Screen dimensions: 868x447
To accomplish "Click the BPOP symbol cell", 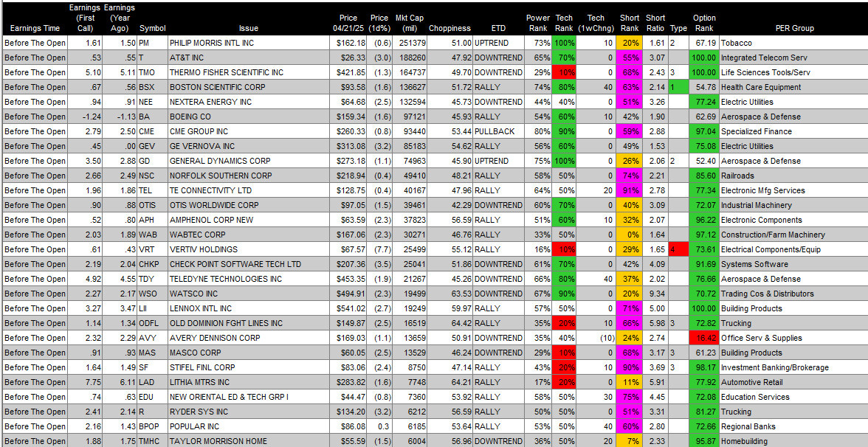I will point(152,426).
